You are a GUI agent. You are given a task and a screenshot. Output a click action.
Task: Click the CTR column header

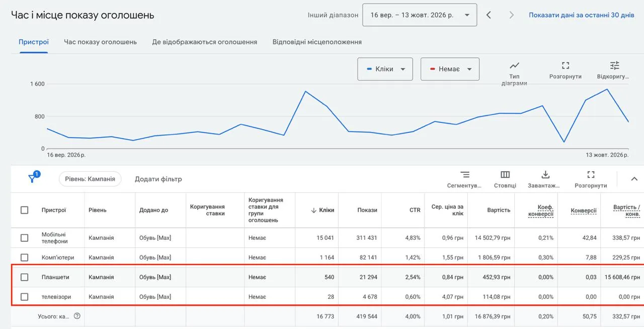pyautogui.click(x=415, y=210)
